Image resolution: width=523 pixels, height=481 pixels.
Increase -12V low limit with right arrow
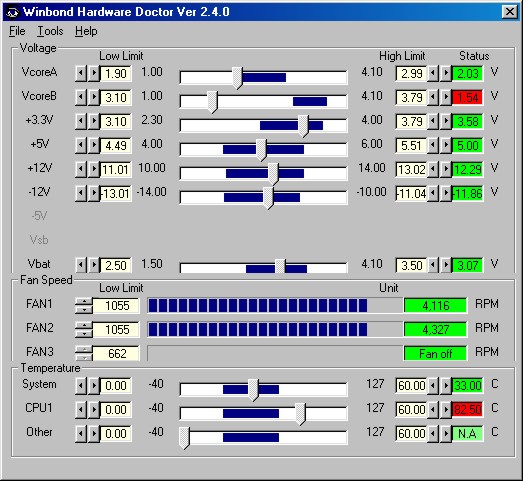(x=94, y=193)
